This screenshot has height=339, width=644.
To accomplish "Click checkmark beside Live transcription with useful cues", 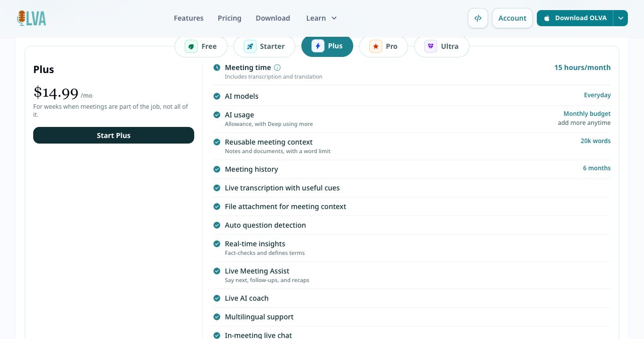I will point(217,188).
